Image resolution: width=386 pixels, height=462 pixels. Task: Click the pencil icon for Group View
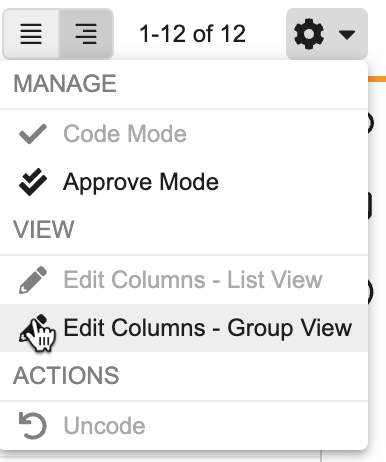33,328
